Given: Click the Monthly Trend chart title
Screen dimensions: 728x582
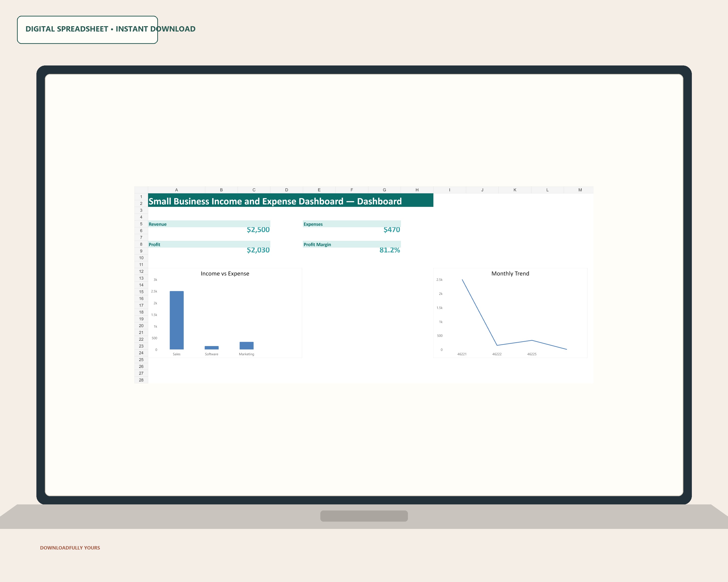Looking at the screenshot, I should click(510, 274).
